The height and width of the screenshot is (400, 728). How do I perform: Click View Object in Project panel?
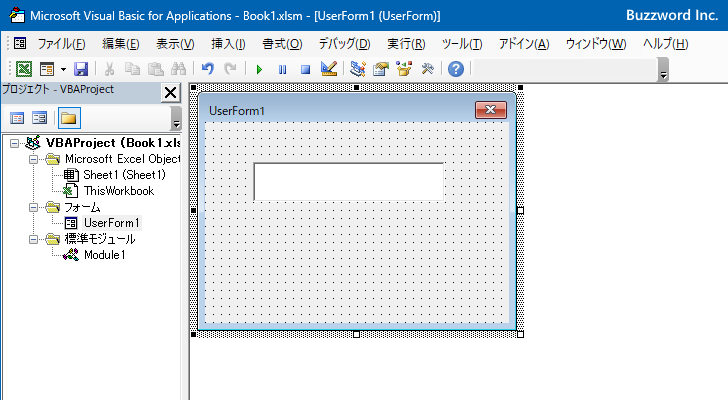pos(41,118)
